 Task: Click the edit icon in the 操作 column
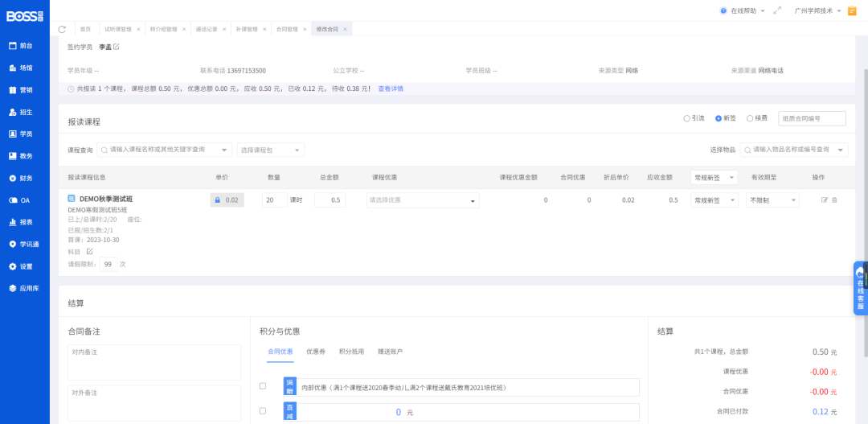824,200
